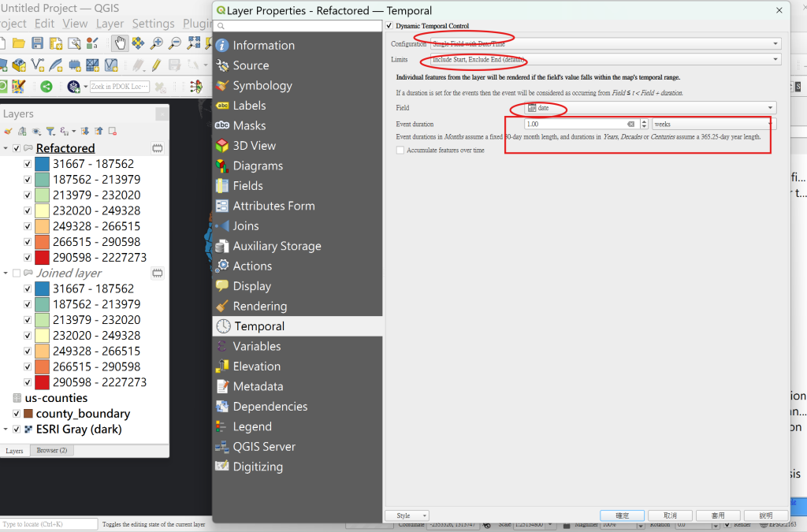Click the new virtual layer icon
This screenshot has height=532, width=807.
point(111,65)
